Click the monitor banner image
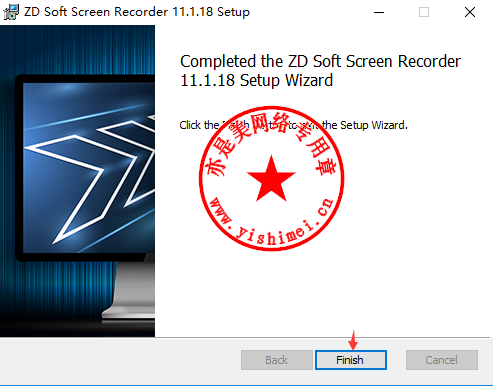 (x=77, y=181)
